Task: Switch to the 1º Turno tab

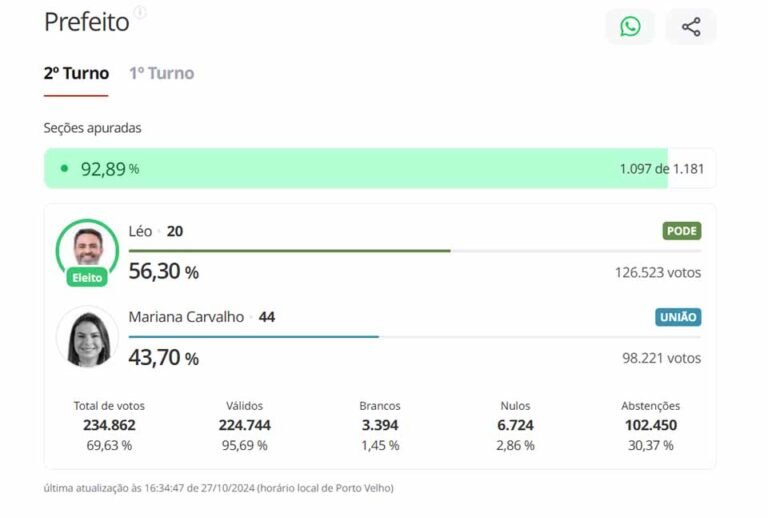Action: (162, 73)
